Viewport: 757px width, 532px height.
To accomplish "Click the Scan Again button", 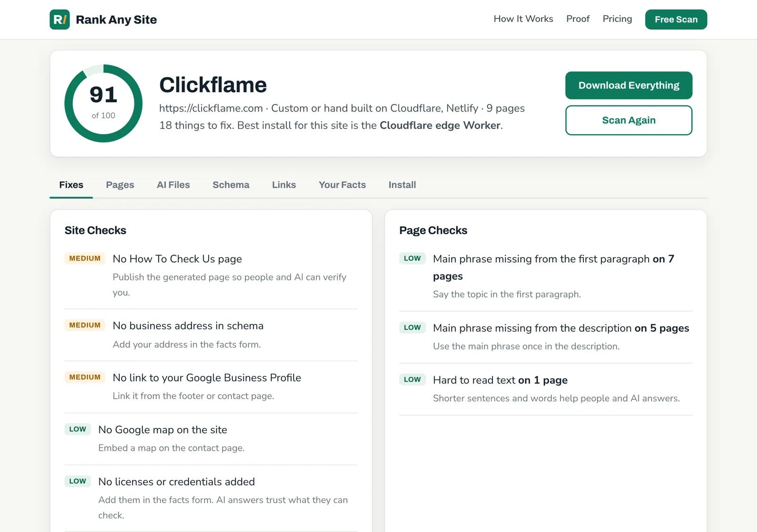I will click(x=629, y=120).
